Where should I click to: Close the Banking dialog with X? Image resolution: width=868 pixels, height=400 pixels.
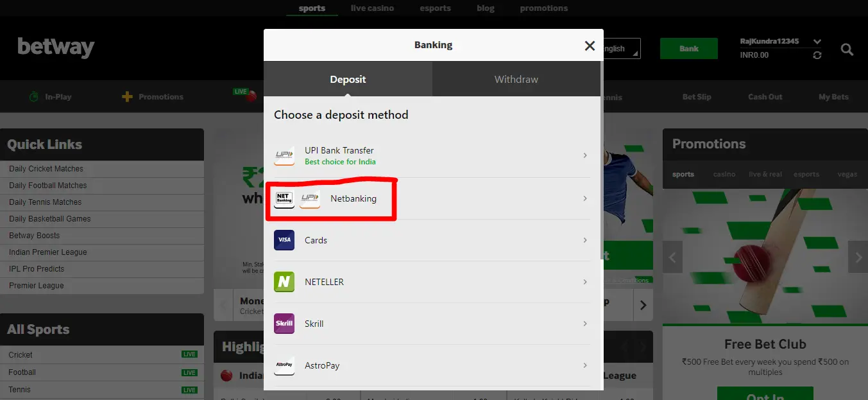tap(590, 46)
